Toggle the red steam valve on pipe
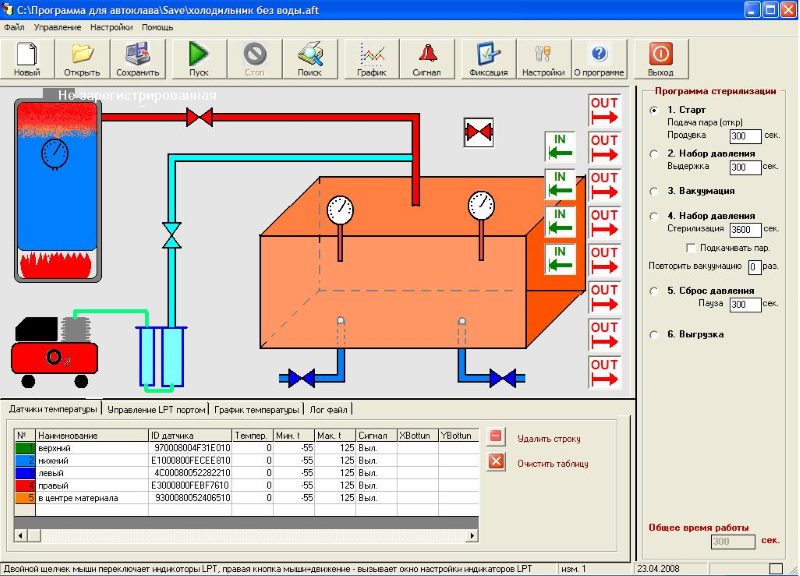The width and height of the screenshot is (800, 576). pyautogui.click(x=199, y=117)
